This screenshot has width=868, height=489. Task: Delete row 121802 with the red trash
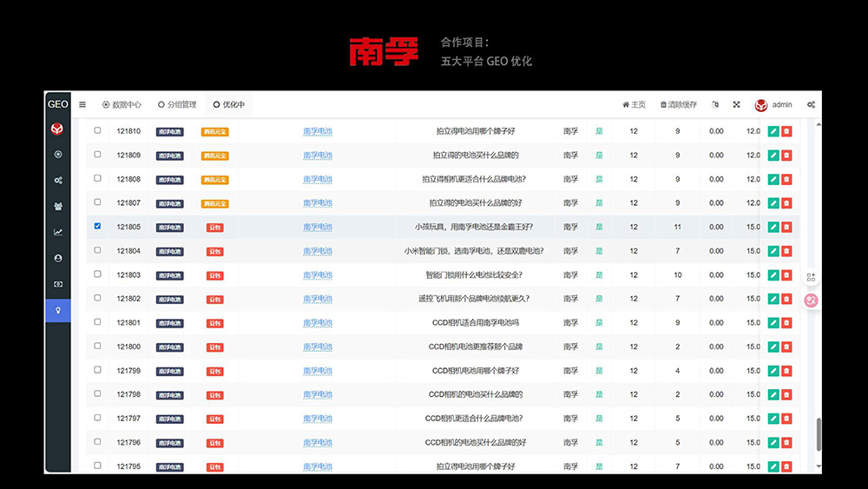pyautogui.click(x=786, y=299)
